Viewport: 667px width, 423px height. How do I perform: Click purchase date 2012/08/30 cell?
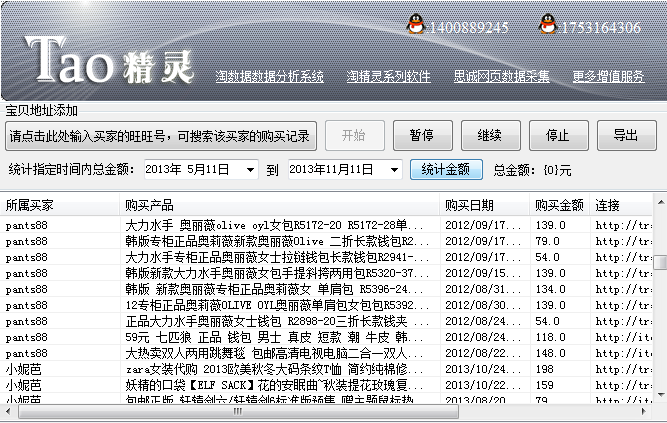(485, 305)
